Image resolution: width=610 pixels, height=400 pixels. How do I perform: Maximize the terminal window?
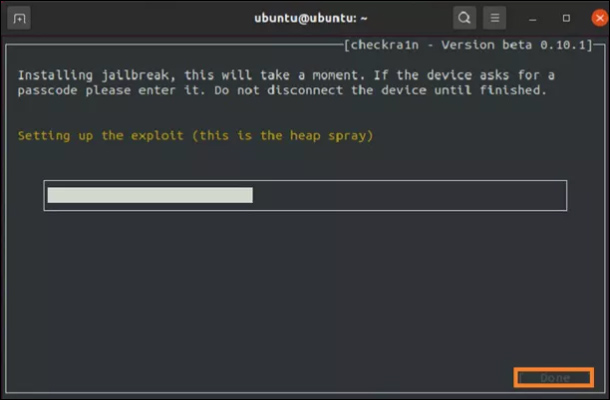[x=566, y=18]
